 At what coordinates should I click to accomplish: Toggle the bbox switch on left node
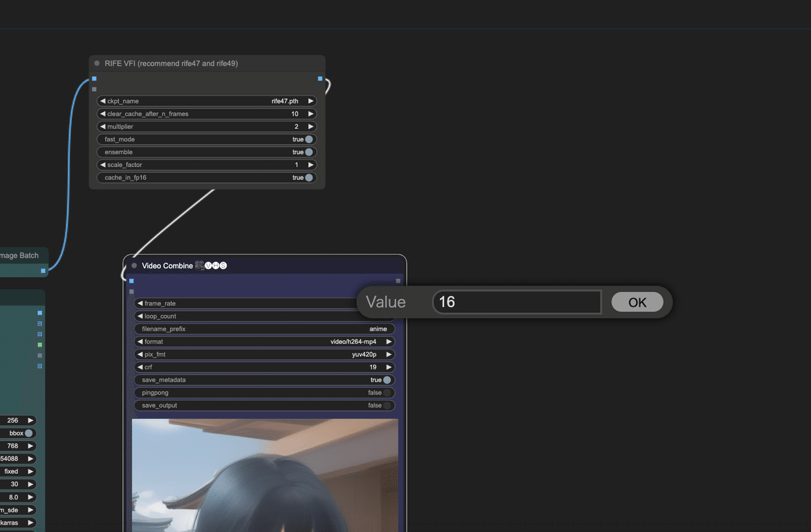pyautogui.click(x=29, y=433)
